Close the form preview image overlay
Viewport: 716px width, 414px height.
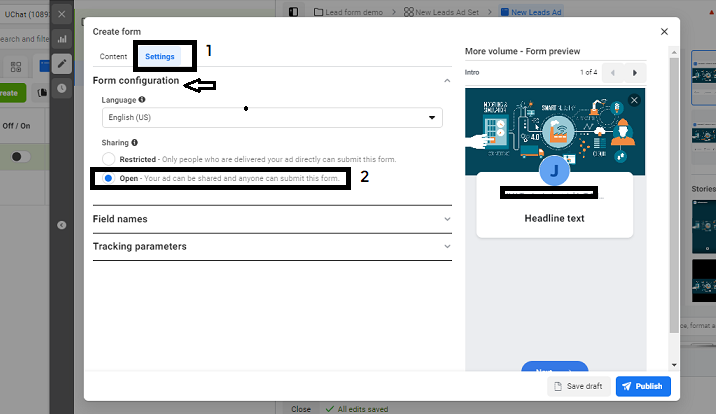click(633, 101)
